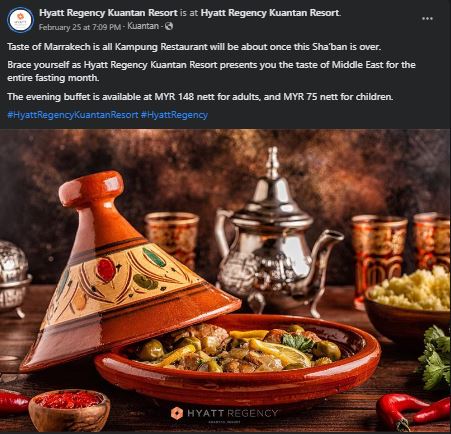Click the Hyatt Regency hexagon logo watermark
This screenshot has height=434, width=451.
[177, 413]
